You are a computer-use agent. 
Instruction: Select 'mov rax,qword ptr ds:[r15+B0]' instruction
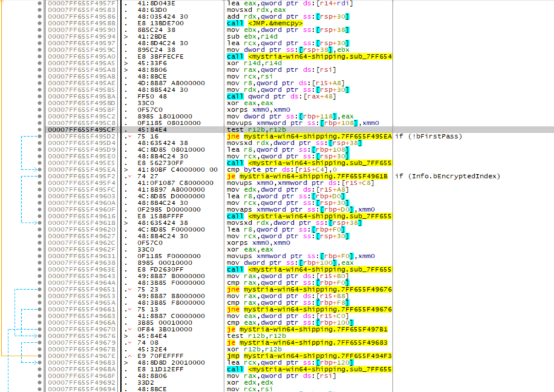click(287, 276)
